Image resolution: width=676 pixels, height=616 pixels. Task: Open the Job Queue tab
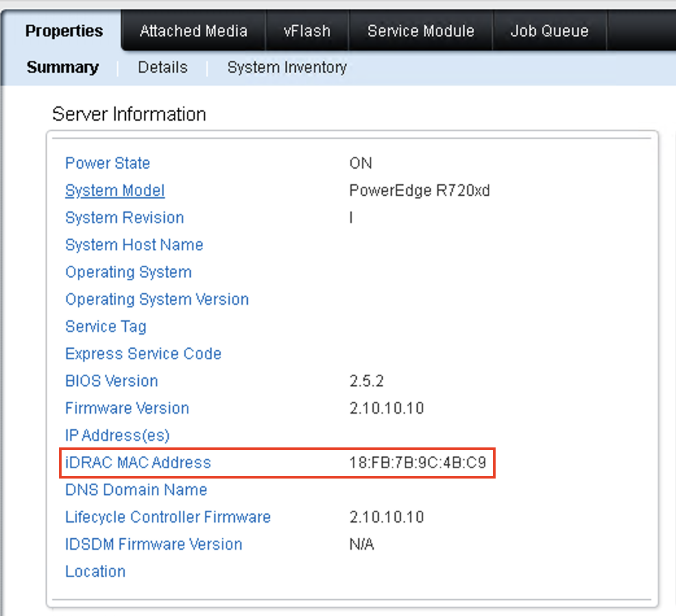coord(549,31)
